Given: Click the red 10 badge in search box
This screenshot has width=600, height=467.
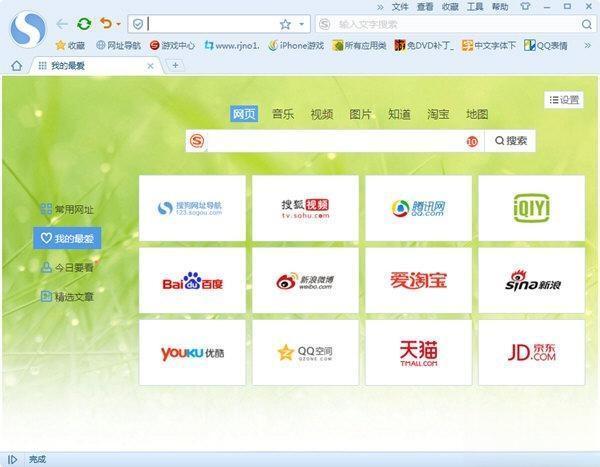Looking at the screenshot, I should tap(472, 142).
